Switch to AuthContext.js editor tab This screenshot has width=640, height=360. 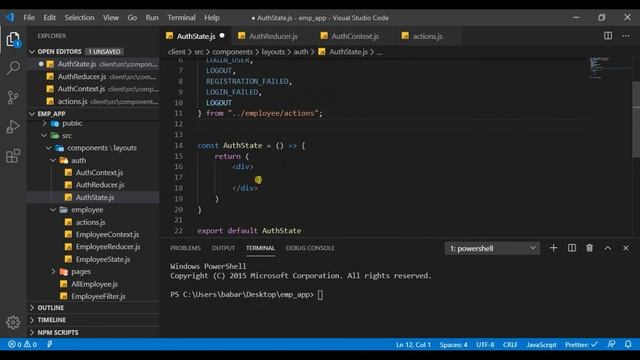point(354,36)
